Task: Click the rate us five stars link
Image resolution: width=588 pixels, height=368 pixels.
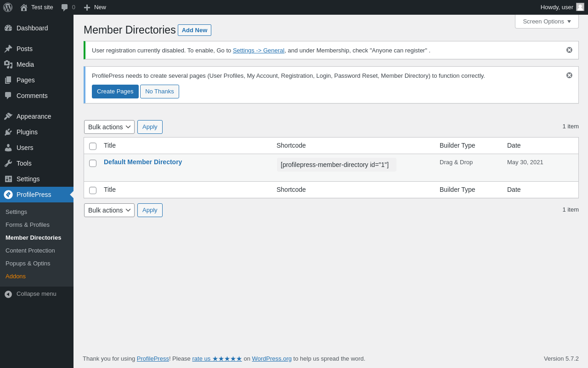Action: point(217,359)
